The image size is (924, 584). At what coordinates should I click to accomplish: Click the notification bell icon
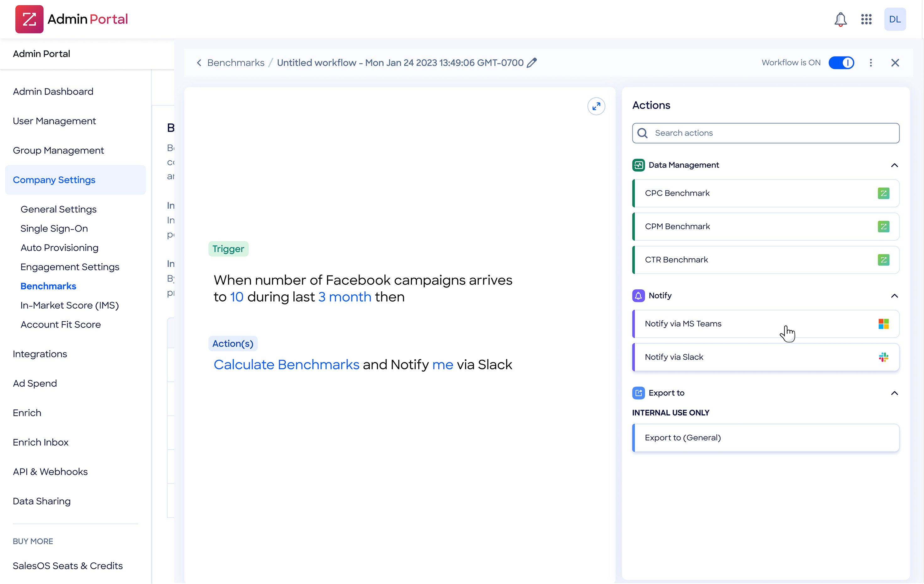tap(840, 19)
